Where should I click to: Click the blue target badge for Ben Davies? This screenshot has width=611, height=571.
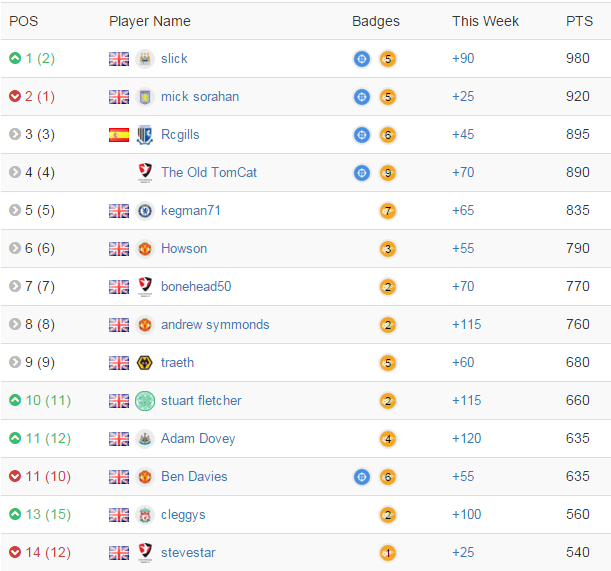point(362,477)
